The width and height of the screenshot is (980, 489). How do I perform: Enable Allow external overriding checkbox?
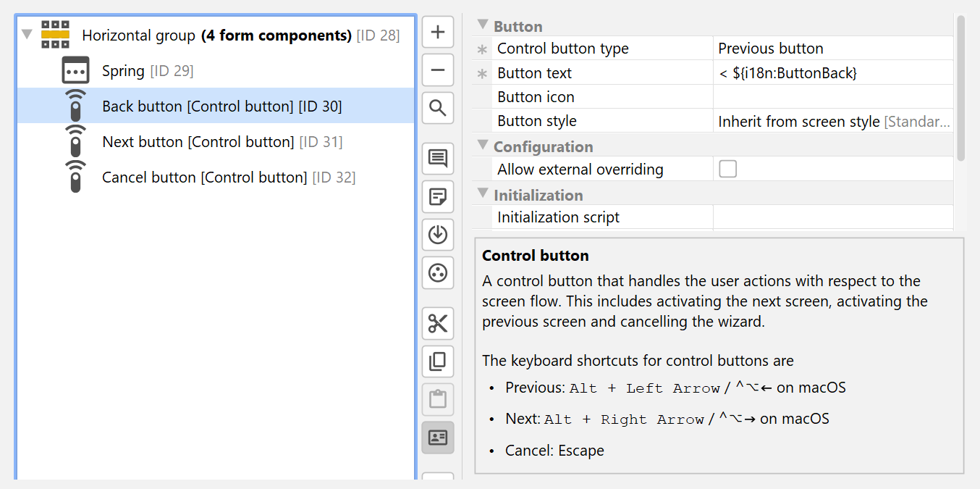[x=727, y=169]
